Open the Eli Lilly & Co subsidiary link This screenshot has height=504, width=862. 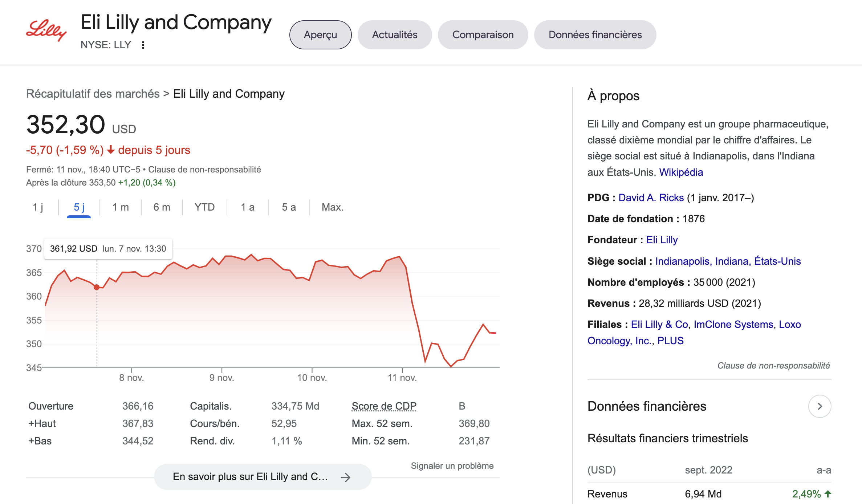click(x=659, y=324)
